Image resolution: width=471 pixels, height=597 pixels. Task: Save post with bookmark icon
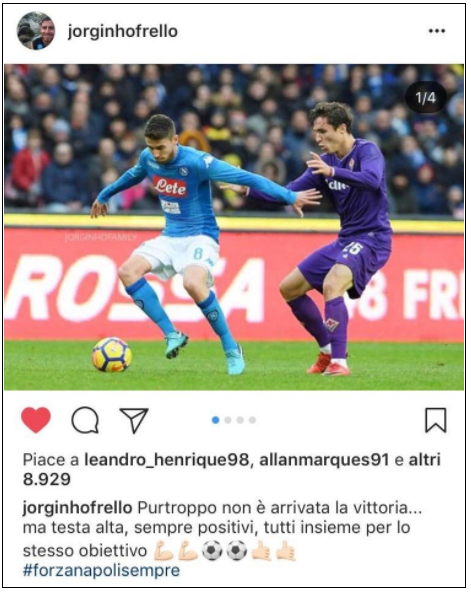436,420
